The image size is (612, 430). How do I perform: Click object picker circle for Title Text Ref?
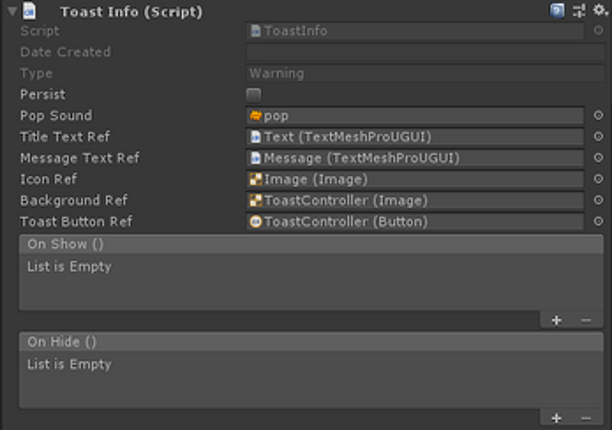click(598, 137)
